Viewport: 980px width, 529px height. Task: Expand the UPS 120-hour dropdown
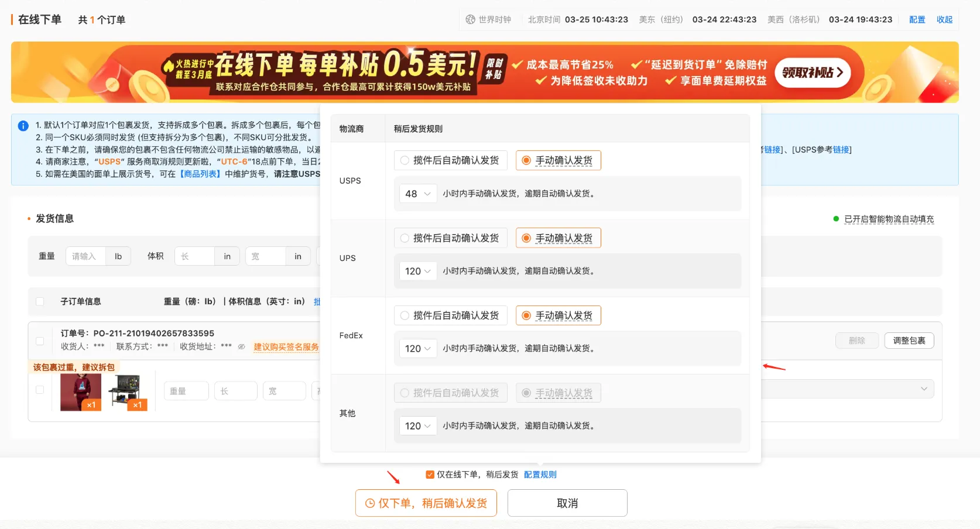pyautogui.click(x=418, y=271)
